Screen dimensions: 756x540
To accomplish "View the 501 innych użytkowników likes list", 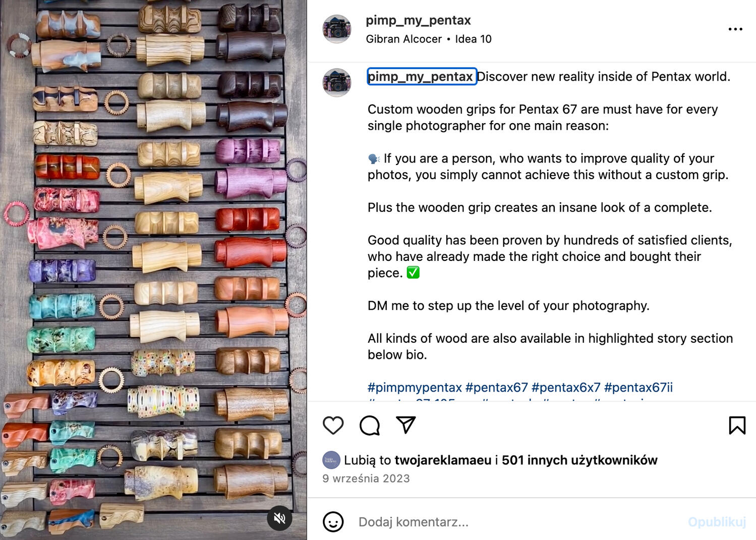I will coord(579,460).
